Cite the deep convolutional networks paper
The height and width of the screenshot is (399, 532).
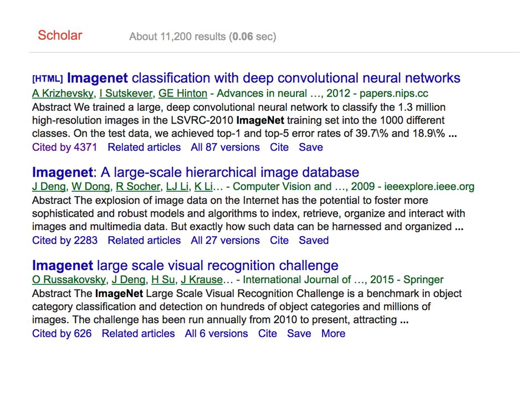279,147
